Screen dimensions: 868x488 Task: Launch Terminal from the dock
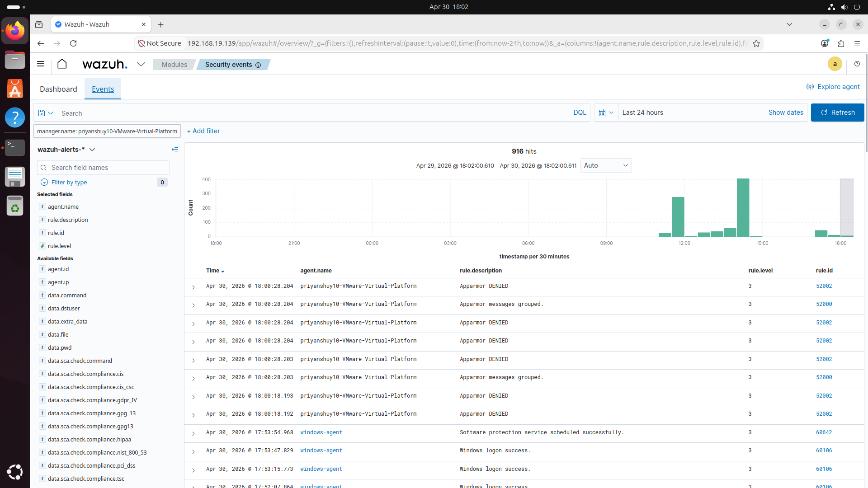[x=15, y=147]
